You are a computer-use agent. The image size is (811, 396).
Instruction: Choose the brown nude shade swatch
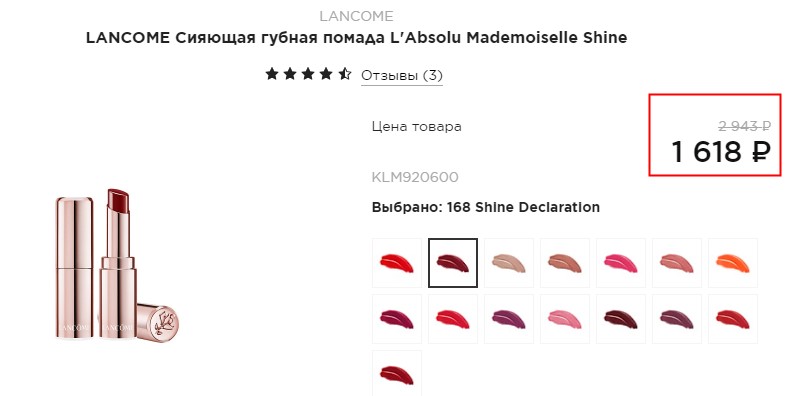pyautogui.click(x=565, y=263)
